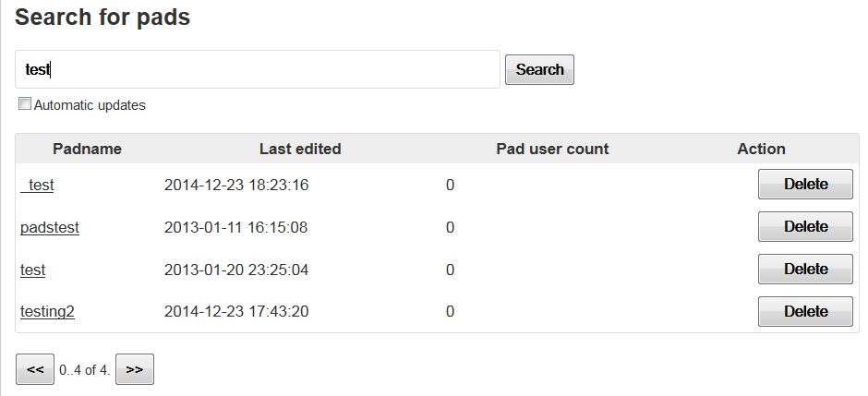Delete the _test pad
Screen dimensions: 868x396
tap(805, 185)
